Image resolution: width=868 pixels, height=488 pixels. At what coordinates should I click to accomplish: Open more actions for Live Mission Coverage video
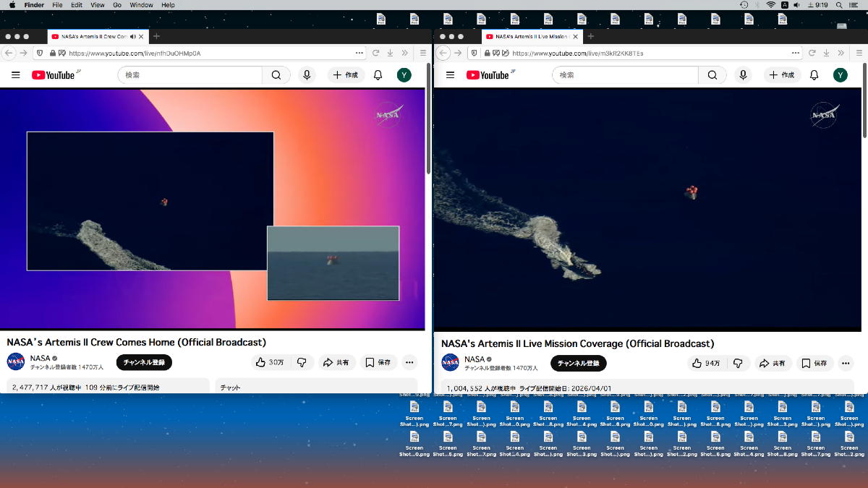tap(844, 363)
